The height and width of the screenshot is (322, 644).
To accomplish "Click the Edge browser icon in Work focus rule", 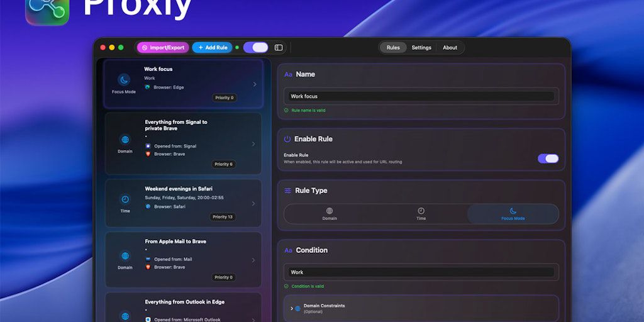I will click(x=147, y=87).
